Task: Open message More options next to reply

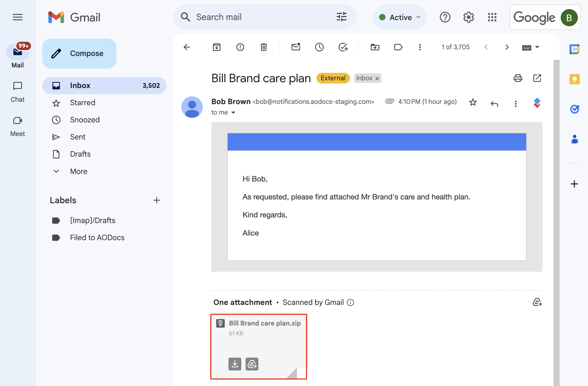Action: (516, 104)
